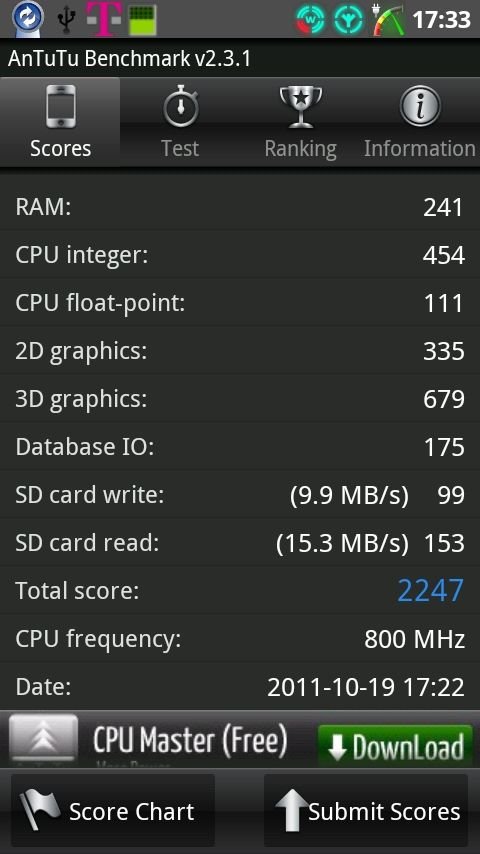Tap the USB connection status icon
This screenshot has width=480, height=854.
[66, 19]
